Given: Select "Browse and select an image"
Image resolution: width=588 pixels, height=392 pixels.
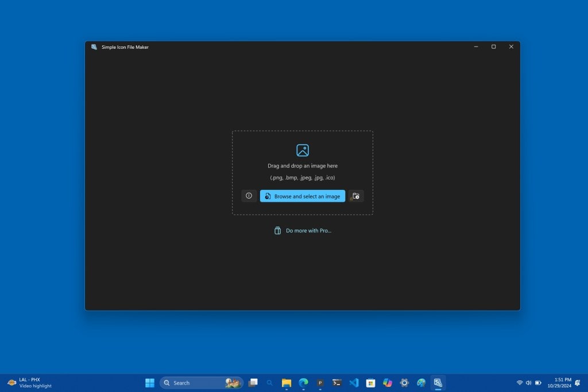Looking at the screenshot, I should click(x=302, y=196).
